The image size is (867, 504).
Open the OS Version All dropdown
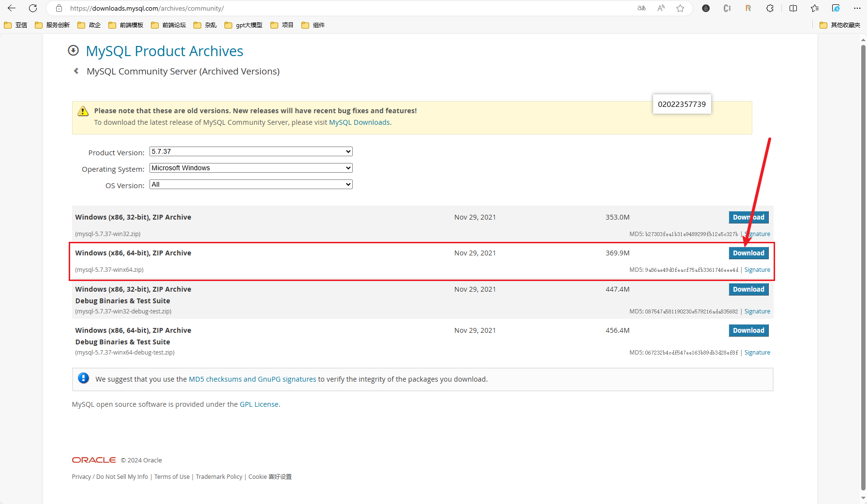tap(251, 184)
